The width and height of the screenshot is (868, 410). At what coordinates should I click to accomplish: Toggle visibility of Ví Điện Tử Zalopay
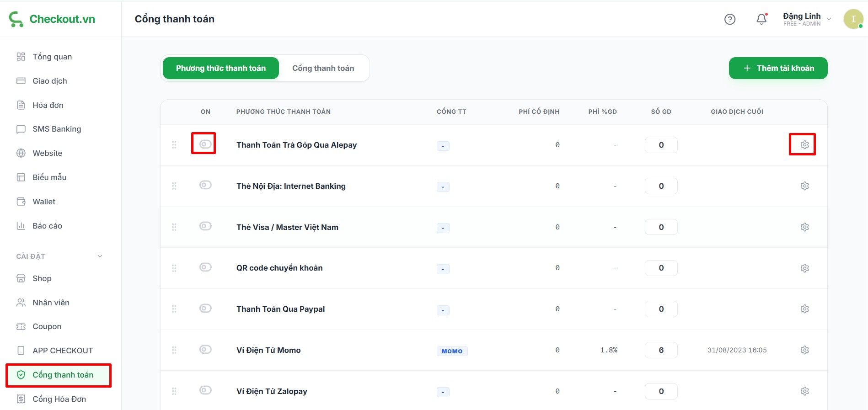(x=205, y=390)
